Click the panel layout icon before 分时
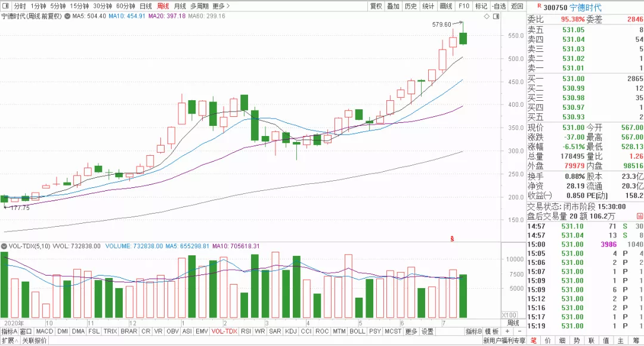 [5, 6]
